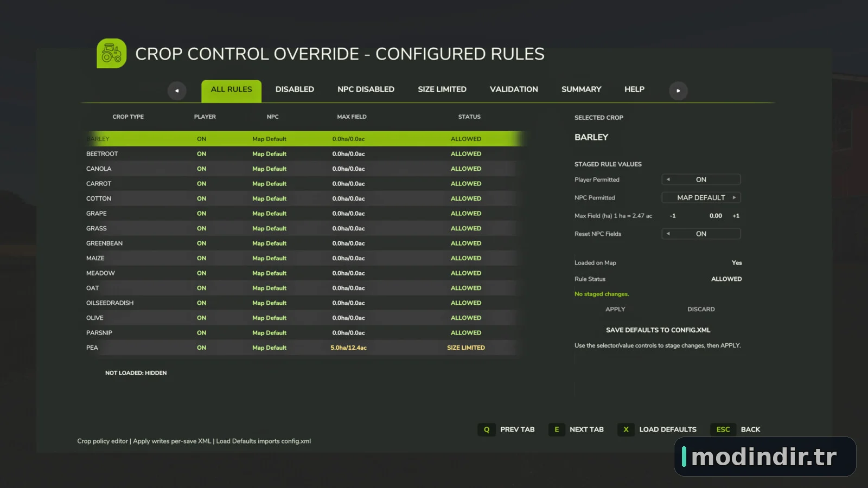Image resolution: width=868 pixels, height=488 pixels.
Task: Click the SIZE LIMITED status for PEA
Action: [x=466, y=348]
